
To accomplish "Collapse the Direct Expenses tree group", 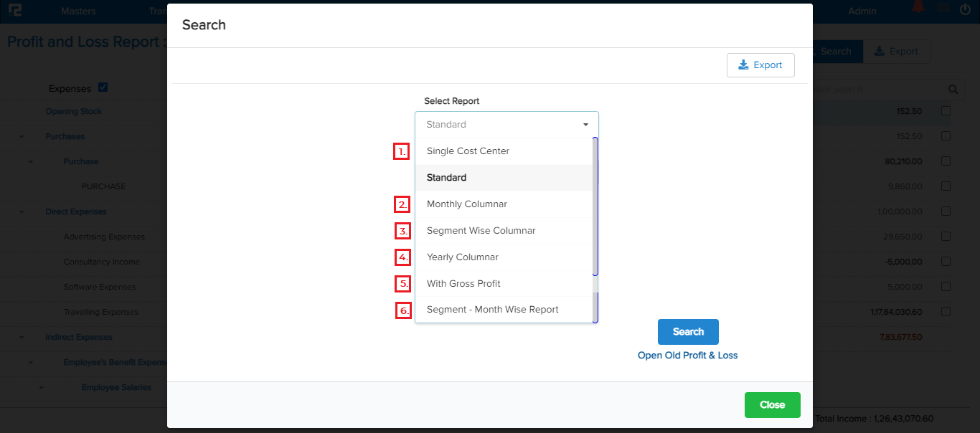I will 22,212.
